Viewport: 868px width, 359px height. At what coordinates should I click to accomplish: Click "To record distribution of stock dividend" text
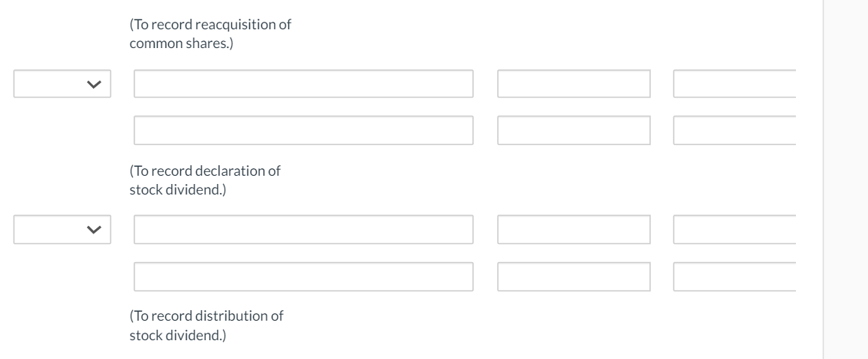click(206, 324)
